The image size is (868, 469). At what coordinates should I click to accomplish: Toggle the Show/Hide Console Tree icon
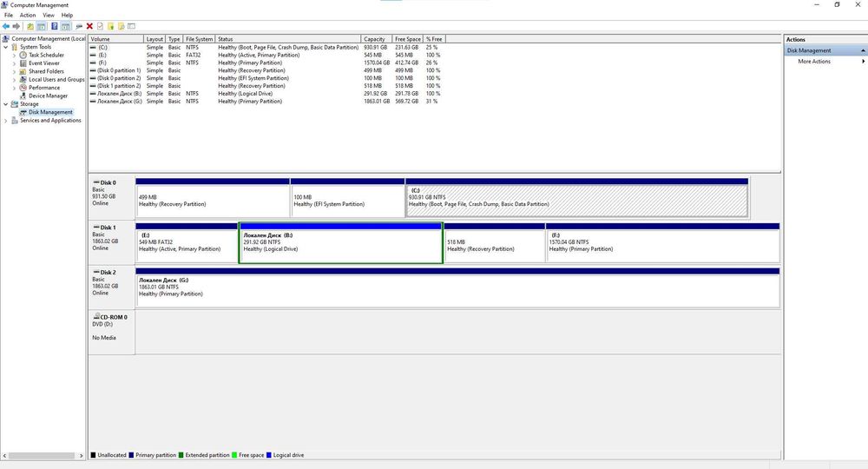tap(42, 26)
